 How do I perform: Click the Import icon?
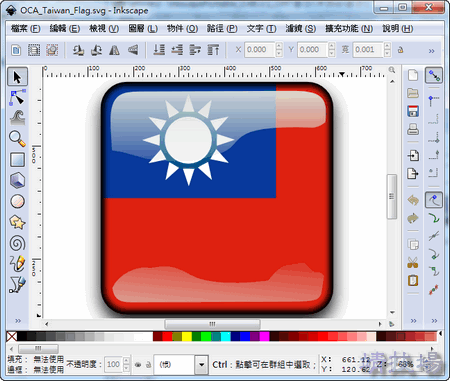pos(413,155)
